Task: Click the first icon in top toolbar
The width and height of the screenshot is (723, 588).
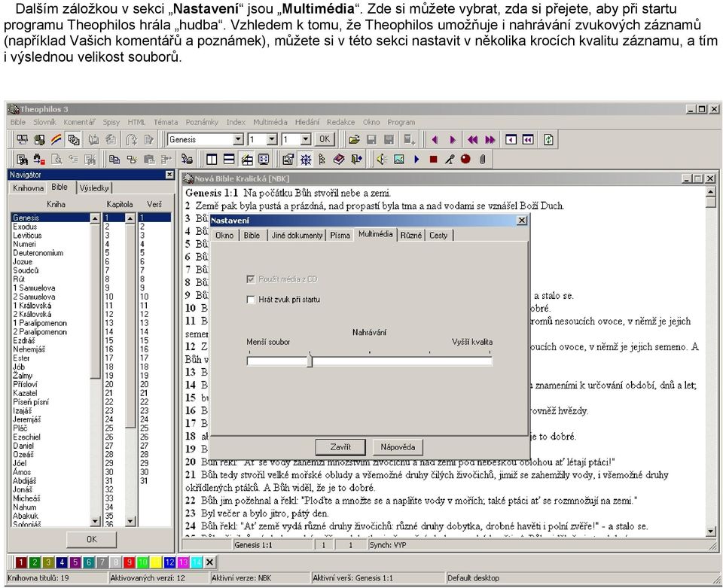Action: [x=22, y=139]
